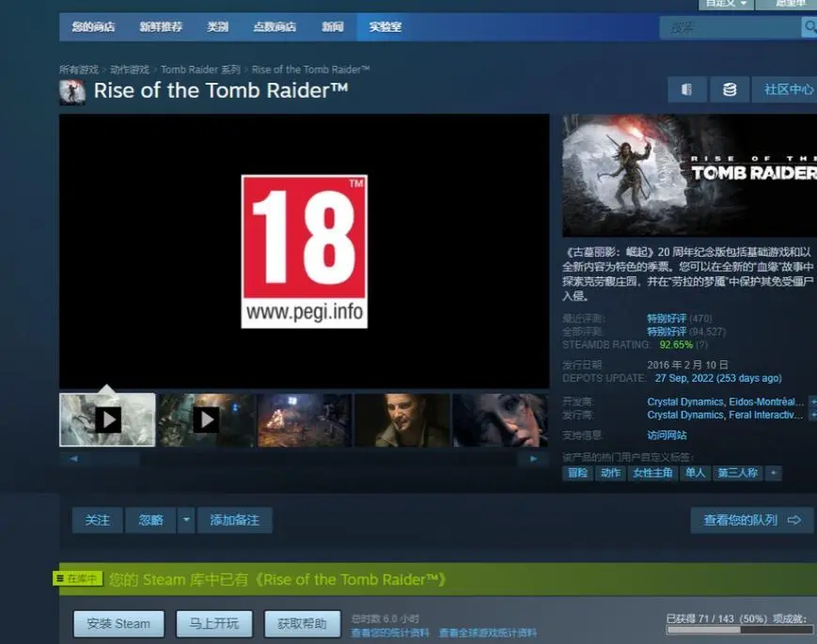Select the campfire screenshot thumbnail

pyautogui.click(x=305, y=420)
